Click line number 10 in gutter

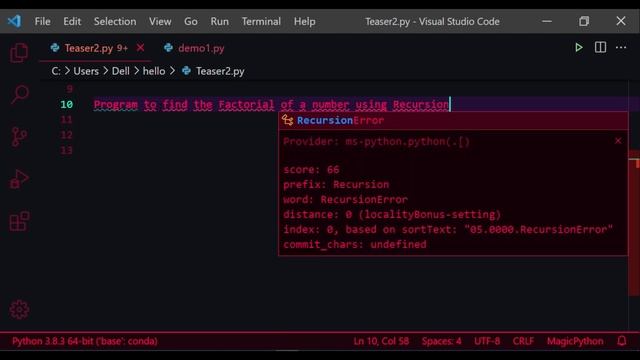click(67, 104)
